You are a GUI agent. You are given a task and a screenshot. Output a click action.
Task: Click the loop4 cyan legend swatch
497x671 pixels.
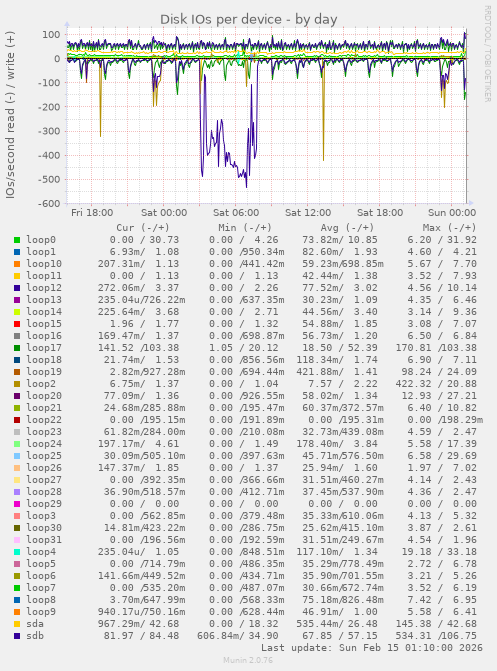17,552
